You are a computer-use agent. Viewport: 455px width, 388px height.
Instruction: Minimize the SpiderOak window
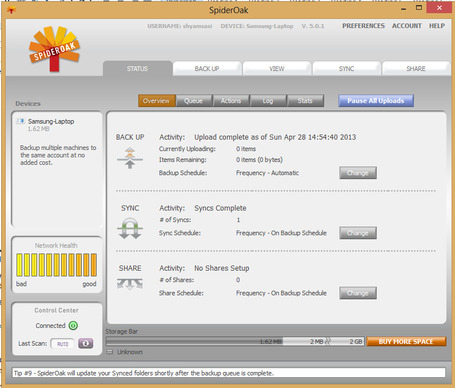[x=404, y=9]
